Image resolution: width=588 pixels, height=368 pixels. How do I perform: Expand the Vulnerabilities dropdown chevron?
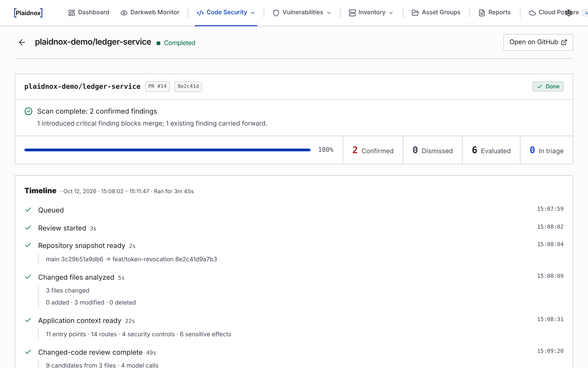click(329, 13)
